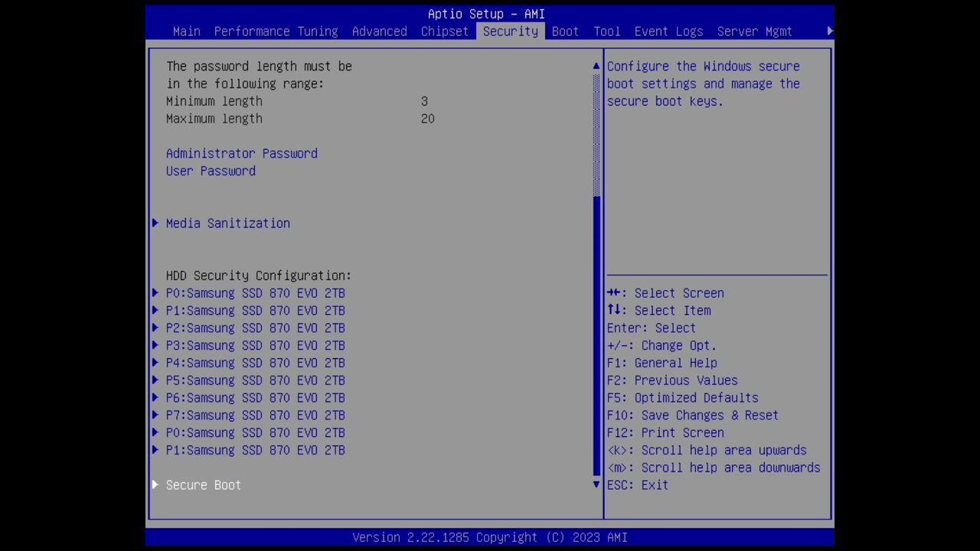
Task: Click the Maximum length label
Action: click(x=214, y=119)
